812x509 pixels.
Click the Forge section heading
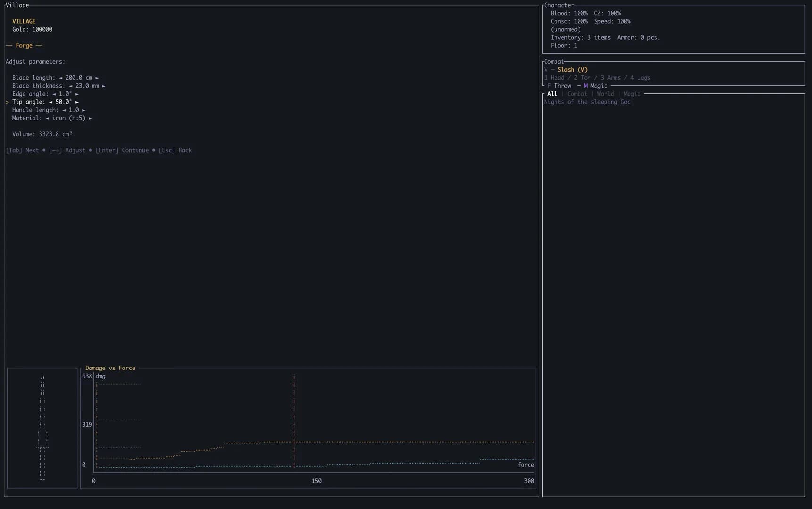click(24, 45)
